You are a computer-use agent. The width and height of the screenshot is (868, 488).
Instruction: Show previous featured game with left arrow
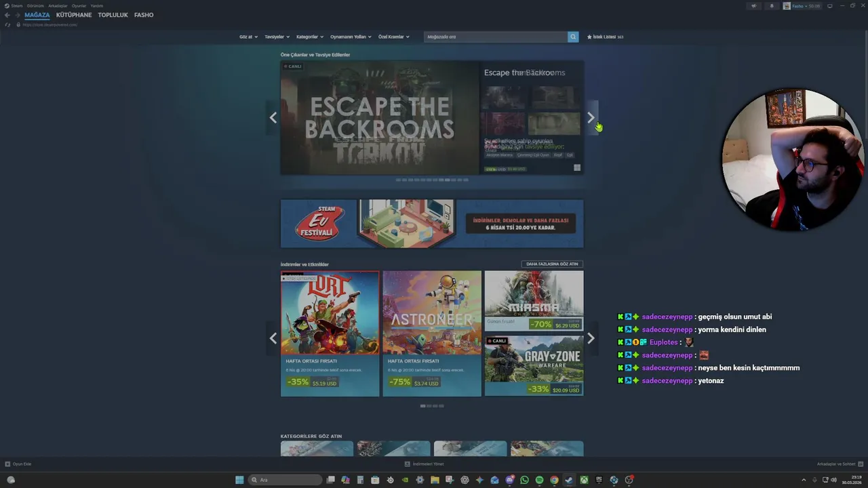(x=273, y=118)
